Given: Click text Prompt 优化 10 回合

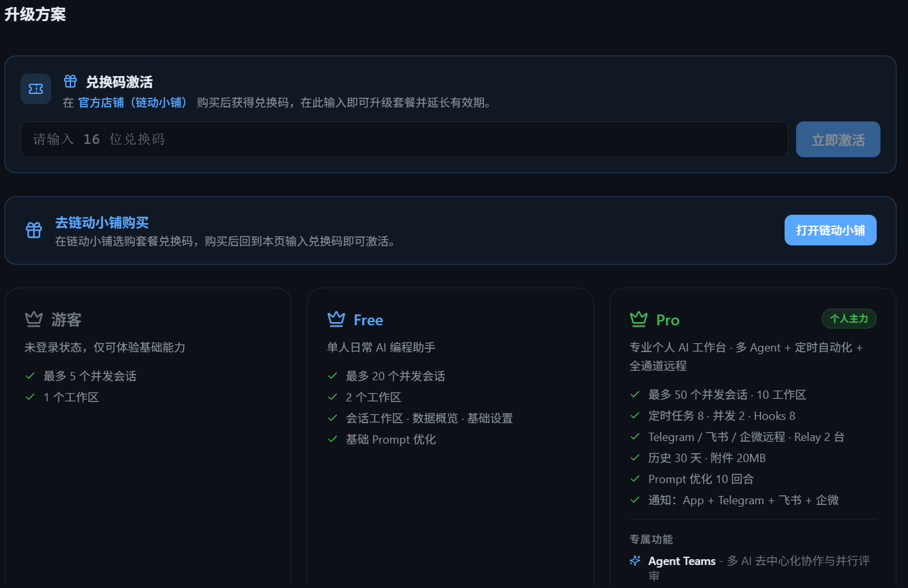Looking at the screenshot, I should [701, 479].
